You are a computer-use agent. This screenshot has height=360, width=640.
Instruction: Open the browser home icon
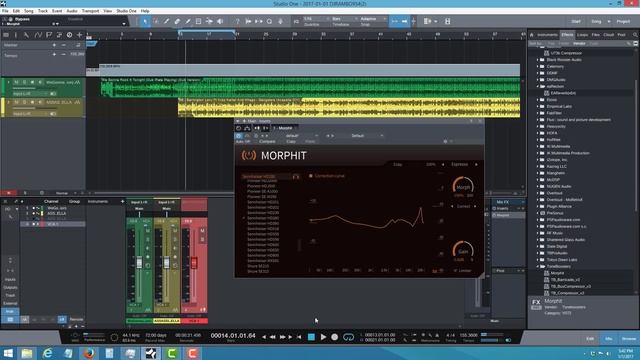click(532, 35)
